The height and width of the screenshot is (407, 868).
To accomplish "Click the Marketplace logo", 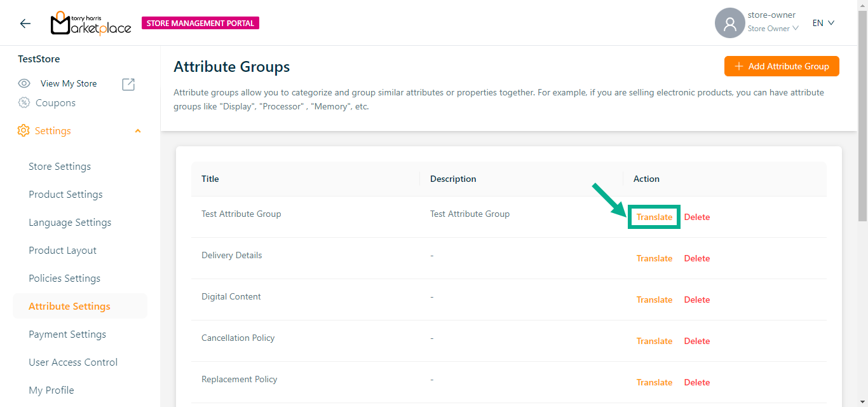I will tap(91, 24).
